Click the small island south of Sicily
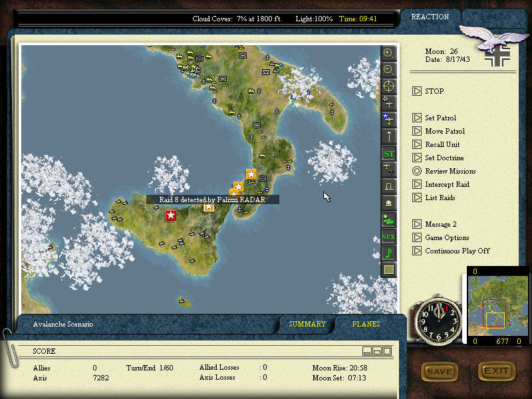The image size is (532, 399). [184, 302]
